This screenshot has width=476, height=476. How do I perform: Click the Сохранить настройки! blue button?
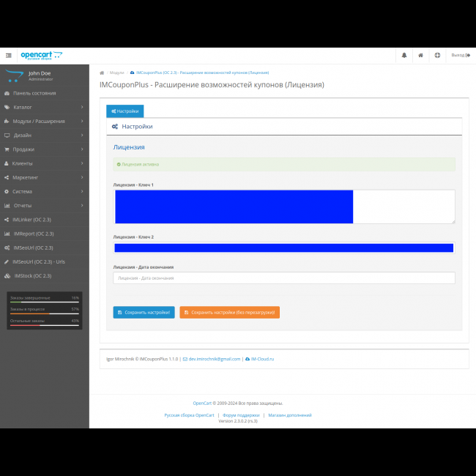[x=144, y=313]
